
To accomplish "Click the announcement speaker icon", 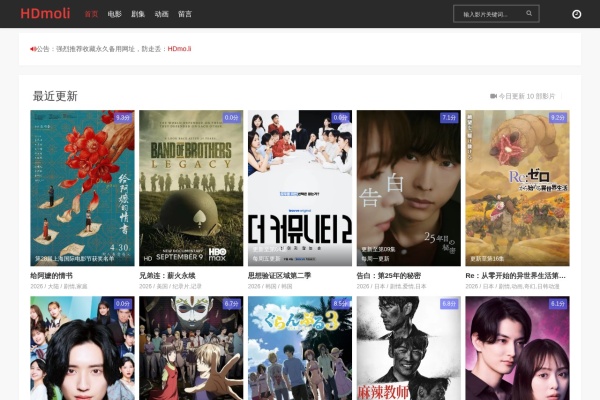I will 33,49.
